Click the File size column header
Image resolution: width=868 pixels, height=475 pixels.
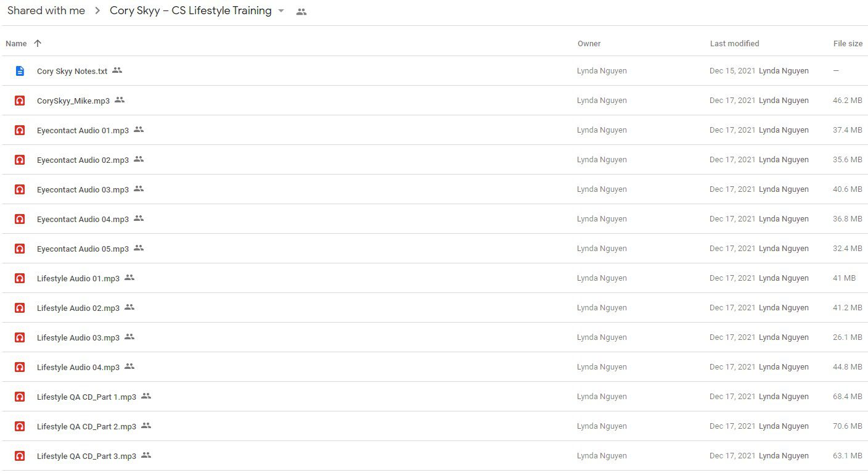(848, 44)
